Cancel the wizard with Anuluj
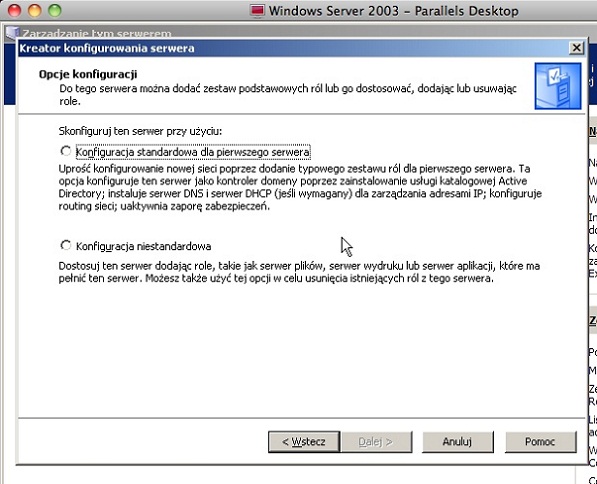597x484 pixels. click(458, 442)
